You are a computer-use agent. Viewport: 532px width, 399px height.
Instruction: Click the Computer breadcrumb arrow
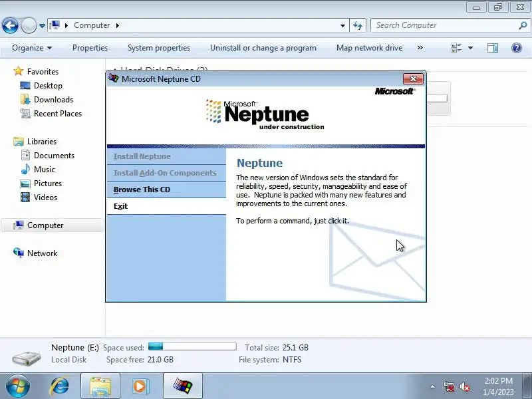[118, 25]
